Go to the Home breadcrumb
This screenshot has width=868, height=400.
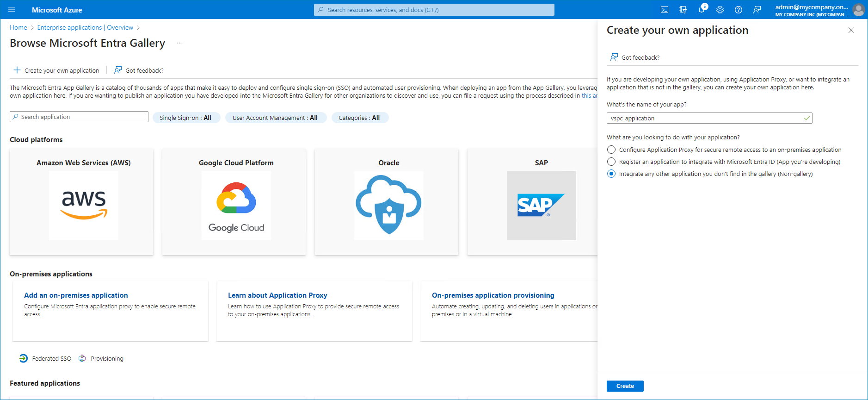(18, 27)
